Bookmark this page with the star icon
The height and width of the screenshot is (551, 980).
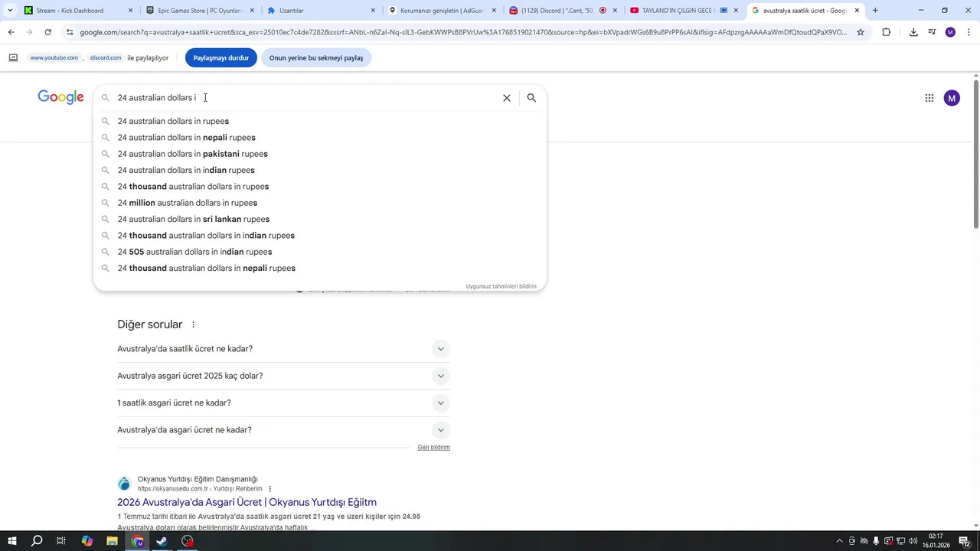[x=861, y=32]
